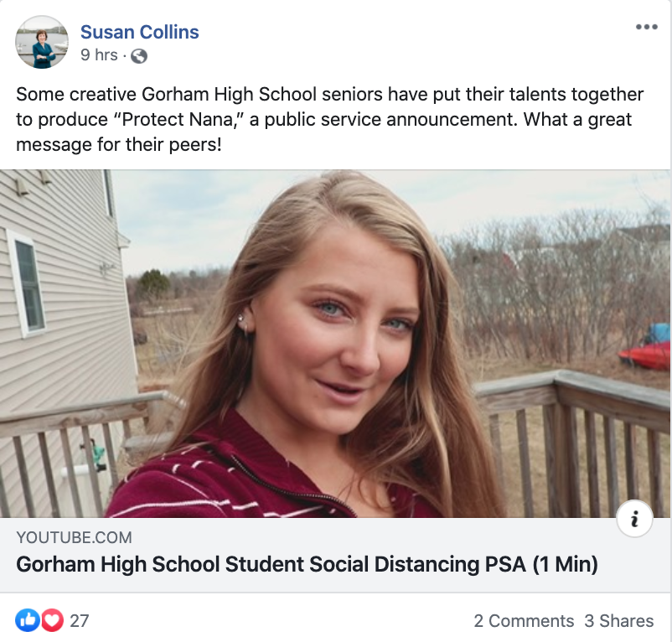
Task: Play the video preview thumbnail
Action: (335, 344)
